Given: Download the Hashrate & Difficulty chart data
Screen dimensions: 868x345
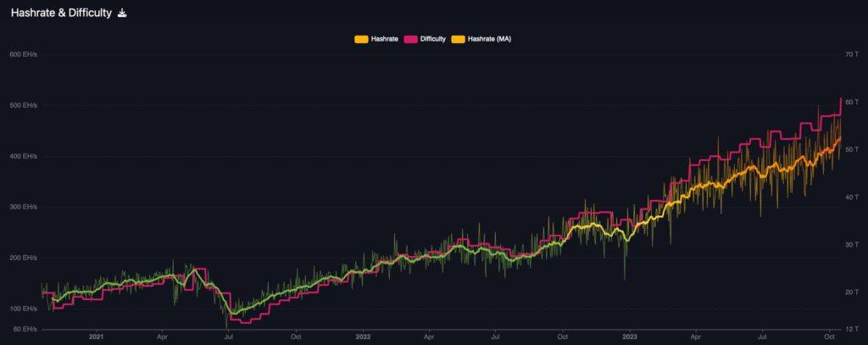Looking at the screenshot, I should (x=122, y=14).
